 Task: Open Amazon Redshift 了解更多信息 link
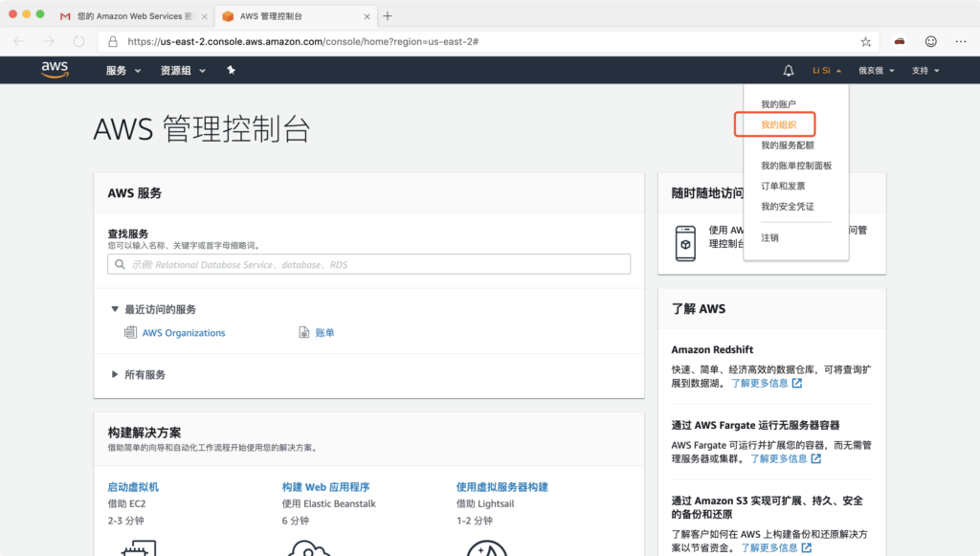pyautogui.click(x=767, y=383)
